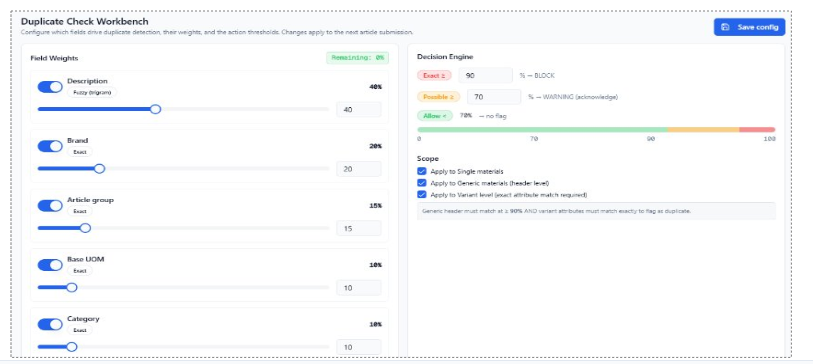The image size is (813, 364).
Task: Click the Exact badge under Category
Action: [80, 330]
